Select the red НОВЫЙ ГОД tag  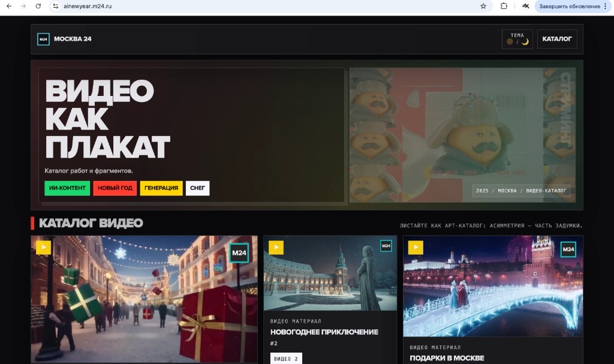click(x=115, y=188)
